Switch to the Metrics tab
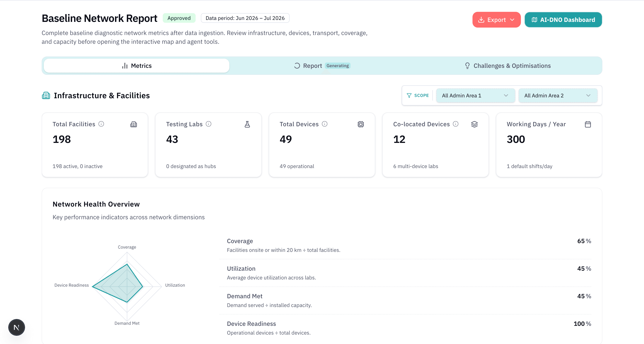 point(136,66)
